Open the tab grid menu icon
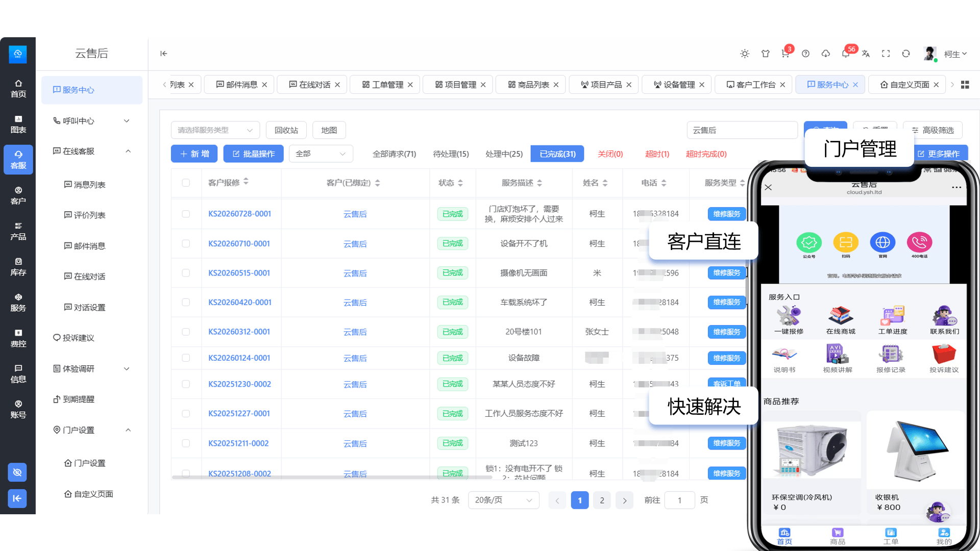Viewport: 980px width, 551px height. click(965, 85)
